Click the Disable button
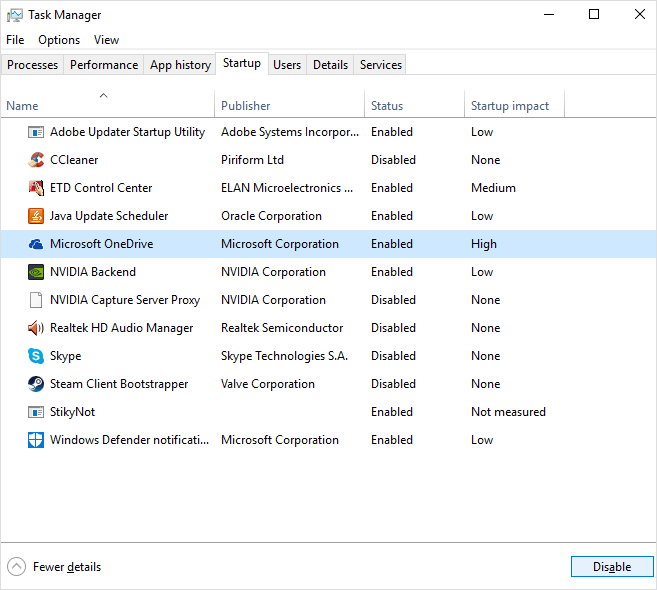This screenshot has height=590, width=657. click(612, 567)
